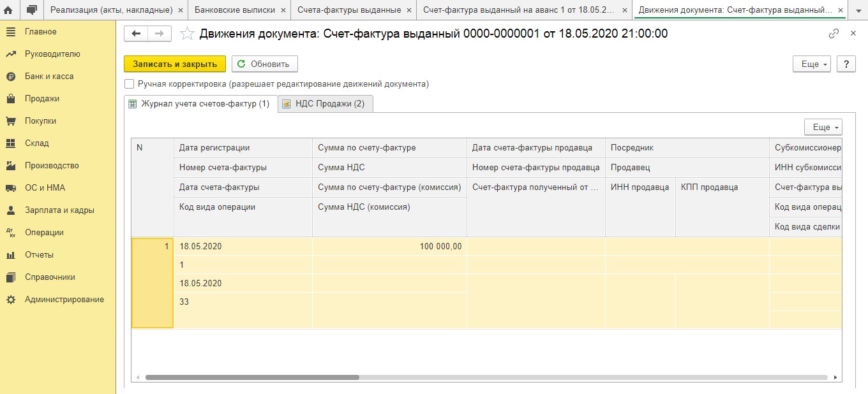Switch to the Банковские выписки tab

(x=234, y=10)
